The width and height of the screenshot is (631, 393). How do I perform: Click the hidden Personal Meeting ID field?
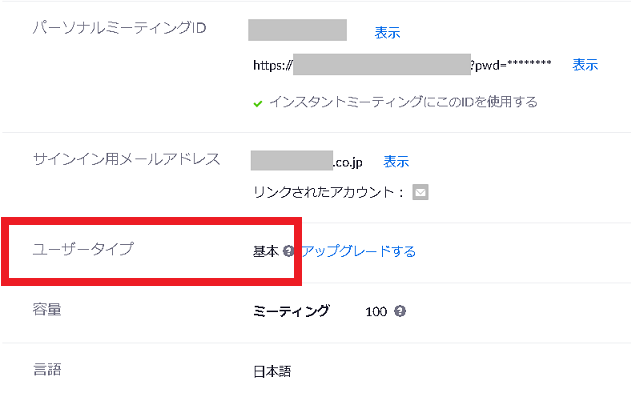pos(297,30)
